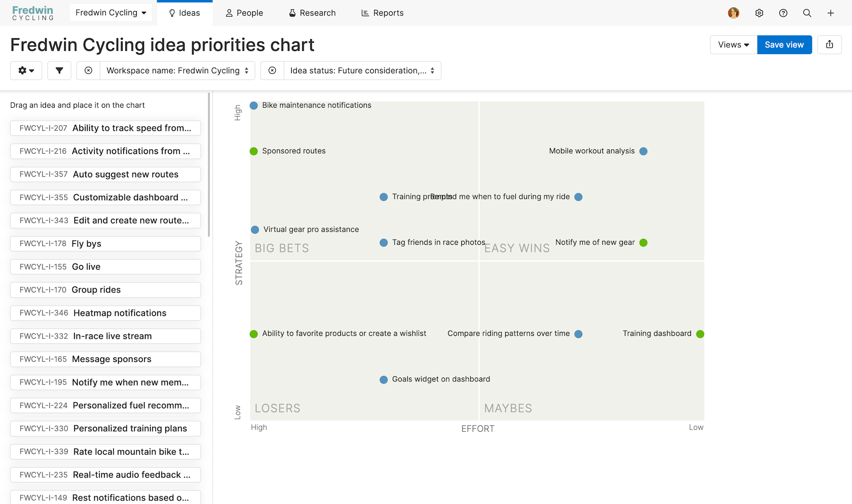The width and height of the screenshot is (852, 504).
Task: Click the Save view button
Action: pyautogui.click(x=784, y=45)
